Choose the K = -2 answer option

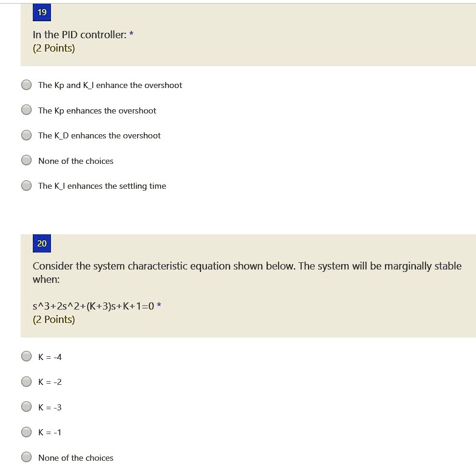(x=27, y=381)
